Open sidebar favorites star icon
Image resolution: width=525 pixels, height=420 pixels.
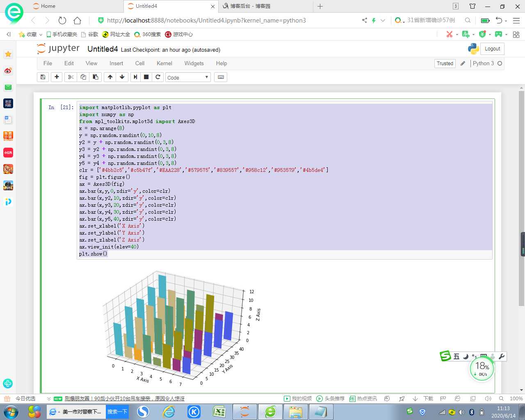pyautogui.click(x=8, y=54)
